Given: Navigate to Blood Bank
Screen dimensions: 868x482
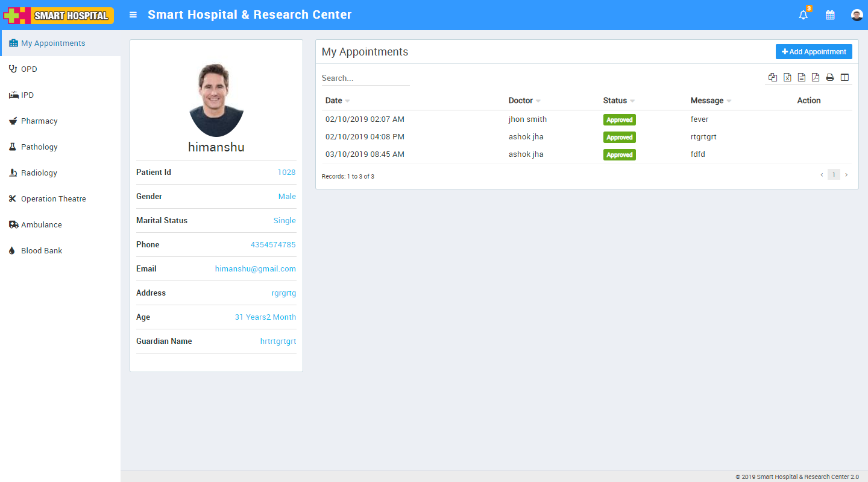Looking at the screenshot, I should pos(42,251).
